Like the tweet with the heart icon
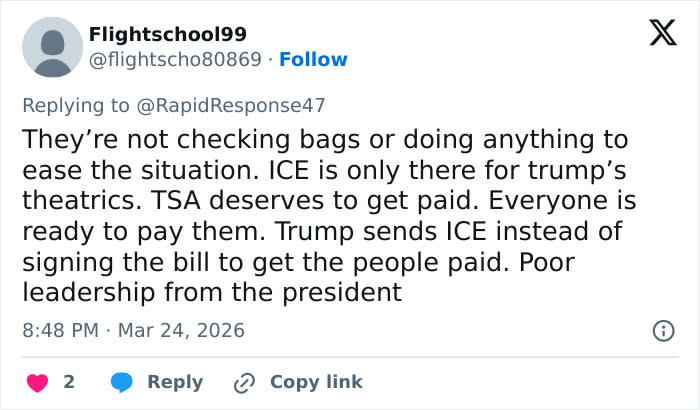Screen dimensions: 700x410 click(x=36, y=382)
